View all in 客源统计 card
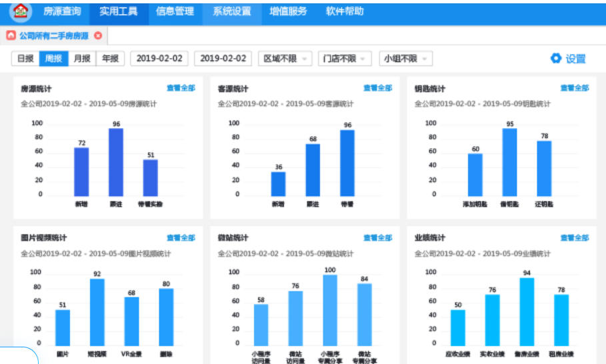 tap(377, 88)
